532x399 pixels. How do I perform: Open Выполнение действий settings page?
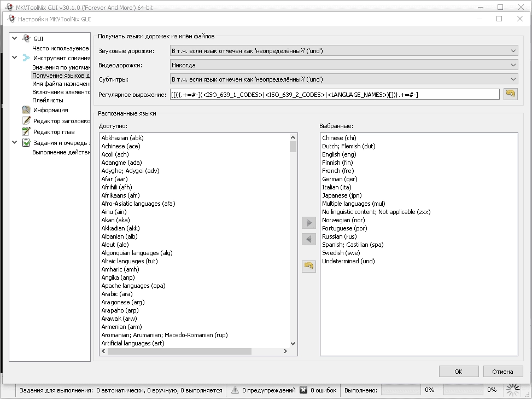tap(61, 152)
